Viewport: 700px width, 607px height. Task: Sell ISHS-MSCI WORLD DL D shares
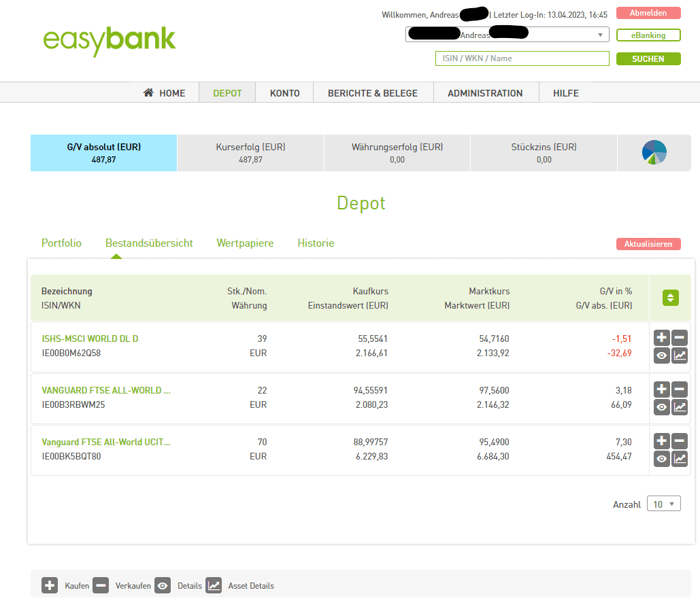point(680,338)
